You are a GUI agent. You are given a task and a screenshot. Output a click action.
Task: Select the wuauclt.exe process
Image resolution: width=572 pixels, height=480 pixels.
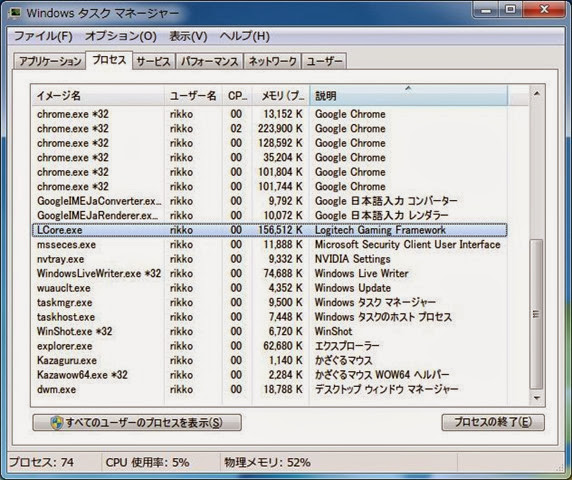click(270, 288)
